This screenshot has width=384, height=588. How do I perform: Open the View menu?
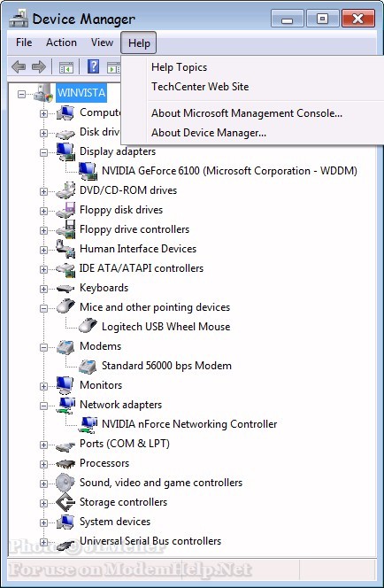coord(102,43)
